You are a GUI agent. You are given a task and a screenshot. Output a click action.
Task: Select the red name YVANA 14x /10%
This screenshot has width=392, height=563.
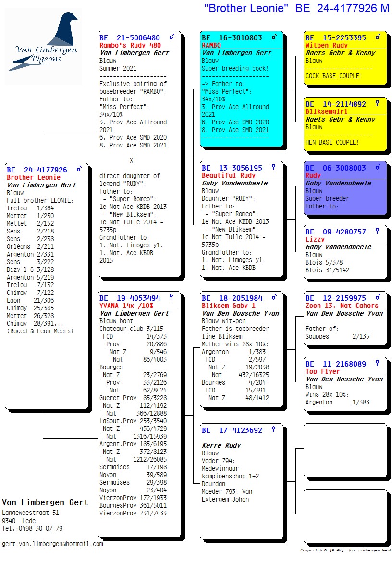(x=126, y=306)
